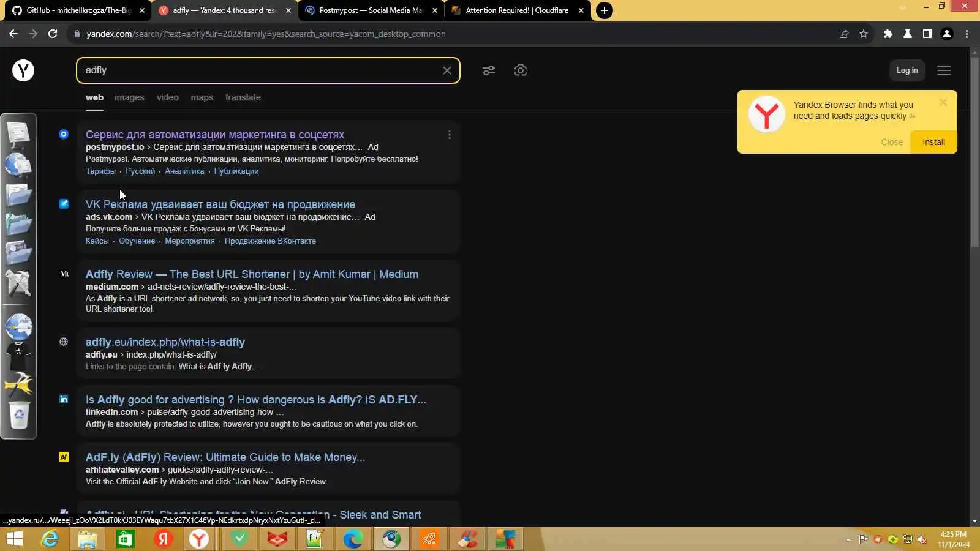Clear the adfly search query

[447, 70]
